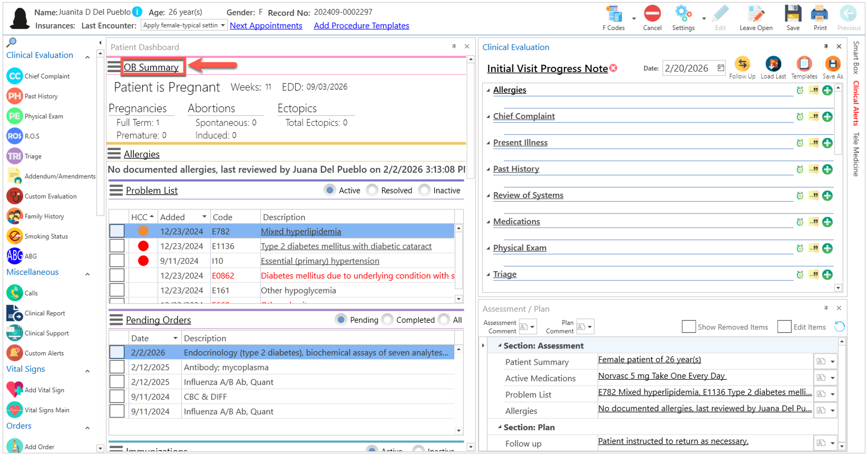Click the Follow Up icon
Screen dimensions: 868x456
click(x=742, y=64)
